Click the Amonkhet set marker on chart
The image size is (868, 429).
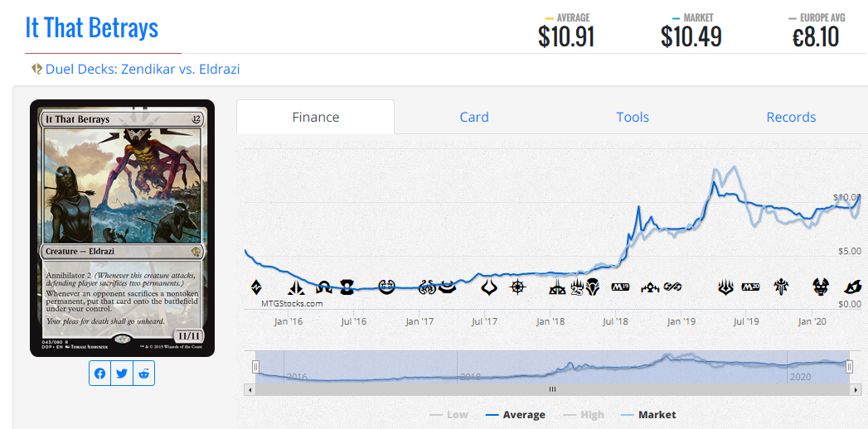tap(448, 287)
